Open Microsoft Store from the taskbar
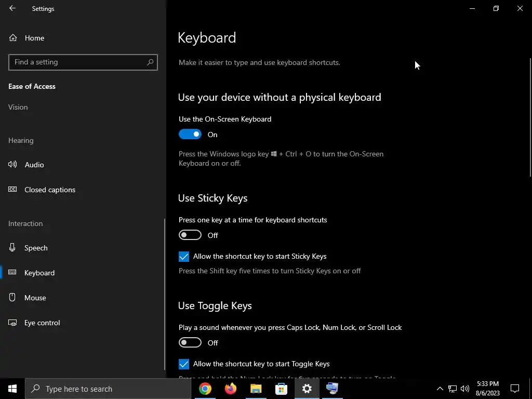This screenshot has width=532, height=399. [x=281, y=389]
